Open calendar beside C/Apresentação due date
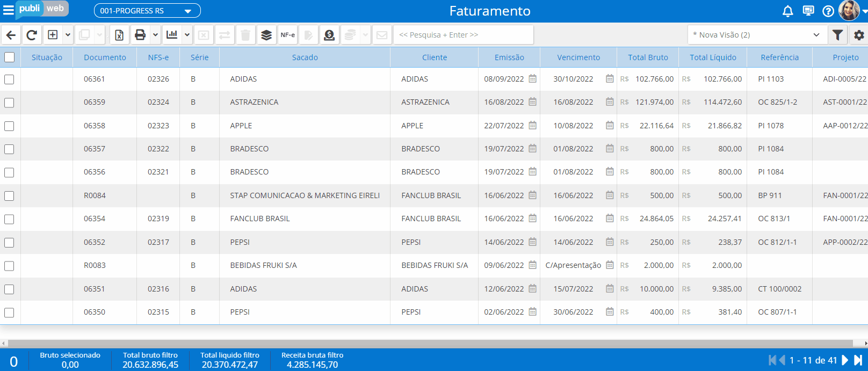 pos(610,265)
